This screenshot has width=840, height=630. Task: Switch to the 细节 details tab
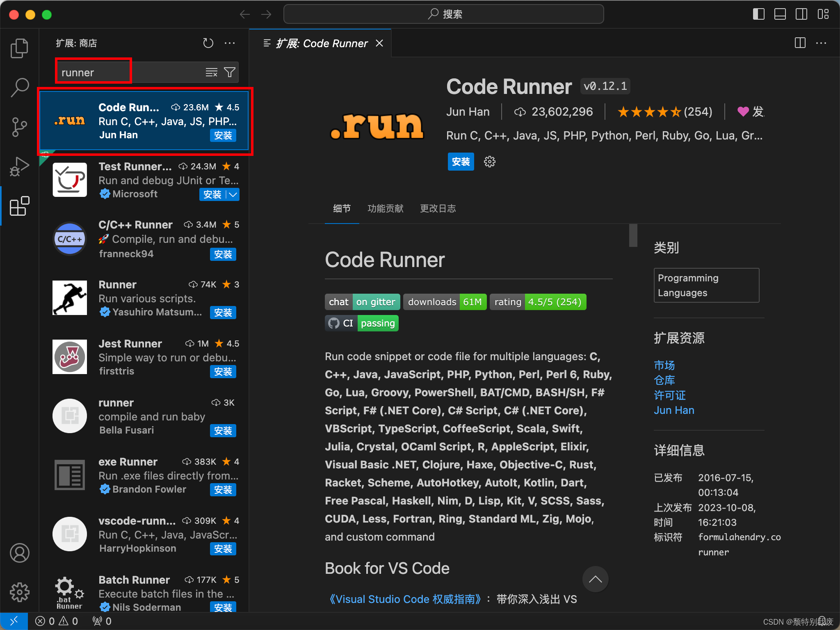[342, 209]
